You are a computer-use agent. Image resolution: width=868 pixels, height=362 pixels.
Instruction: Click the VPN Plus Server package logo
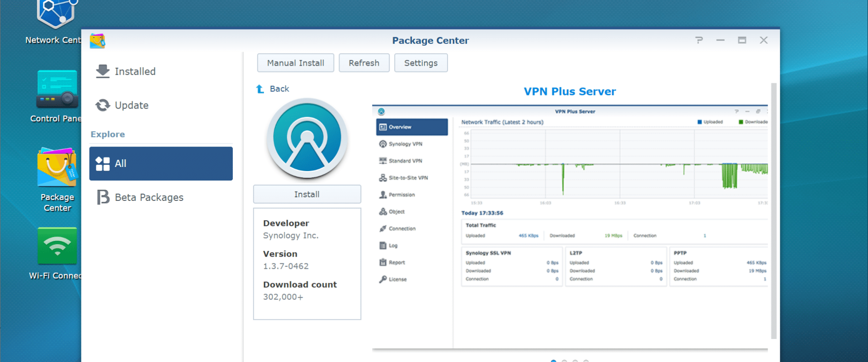tap(307, 138)
